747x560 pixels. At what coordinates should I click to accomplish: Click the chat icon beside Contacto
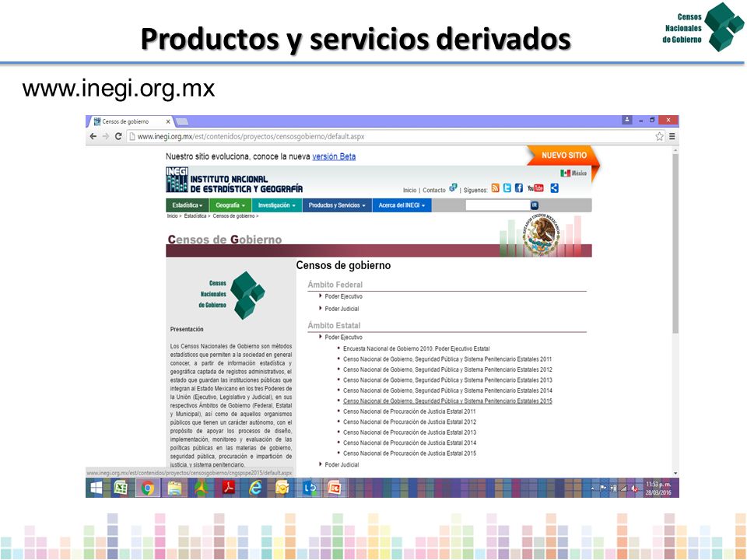point(453,187)
